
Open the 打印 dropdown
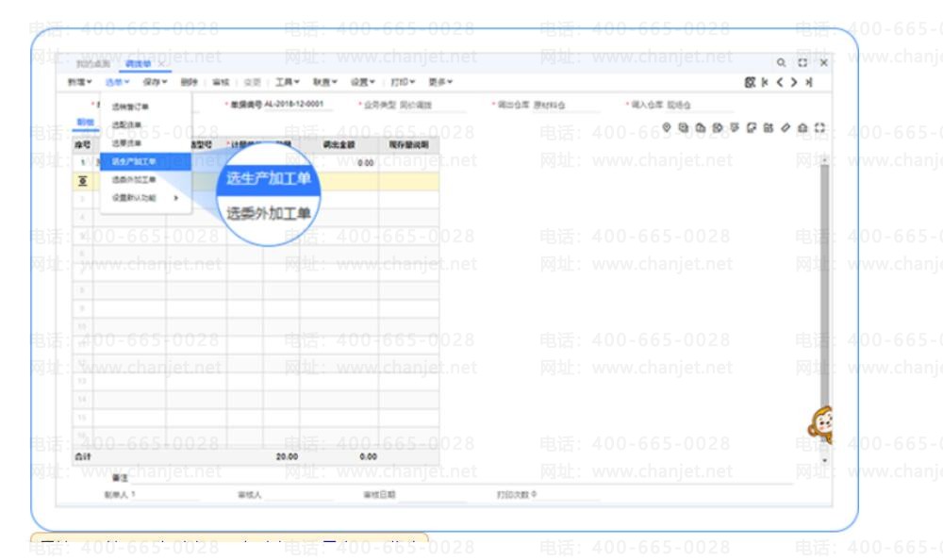(x=403, y=82)
